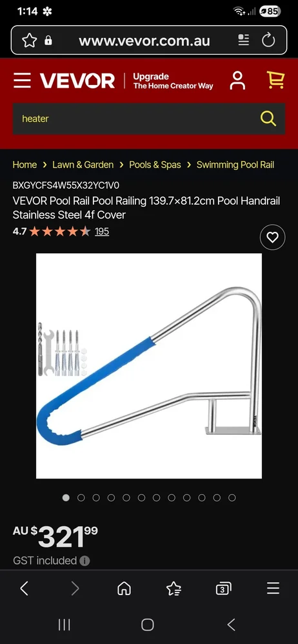Tap the pool handrail product image
The image size is (298, 644).
[149, 366]
